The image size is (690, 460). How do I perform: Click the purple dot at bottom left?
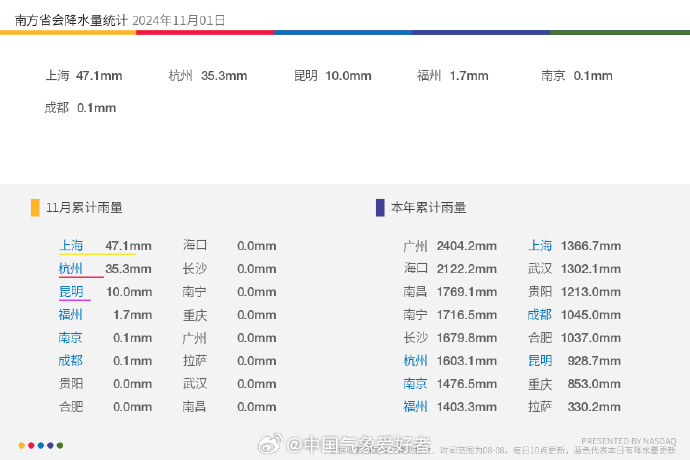(50, 445)
